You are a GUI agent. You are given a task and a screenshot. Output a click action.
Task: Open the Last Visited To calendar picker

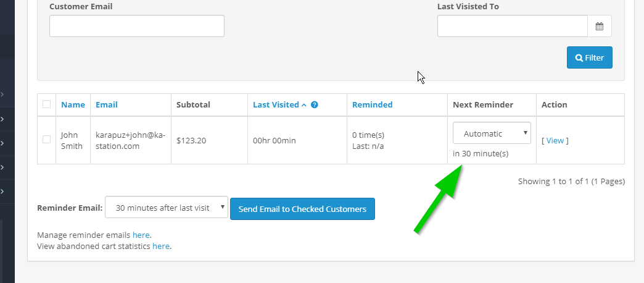click(x=599, y=26)
